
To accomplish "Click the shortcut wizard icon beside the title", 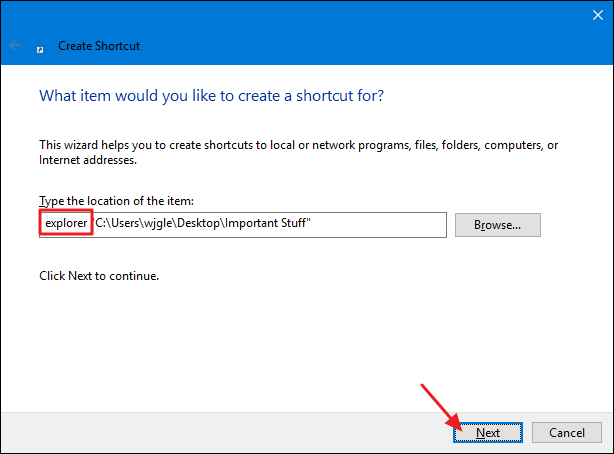I will (x=40, y=46).
